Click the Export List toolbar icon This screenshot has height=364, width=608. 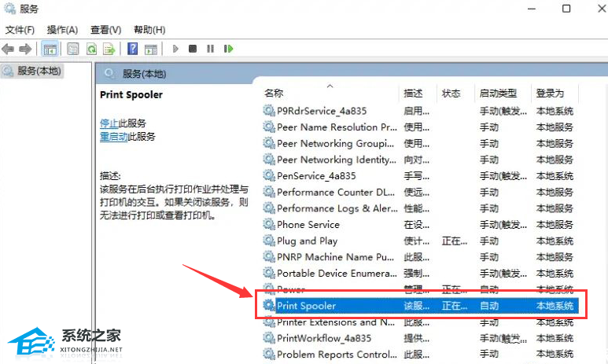[109, 49]
